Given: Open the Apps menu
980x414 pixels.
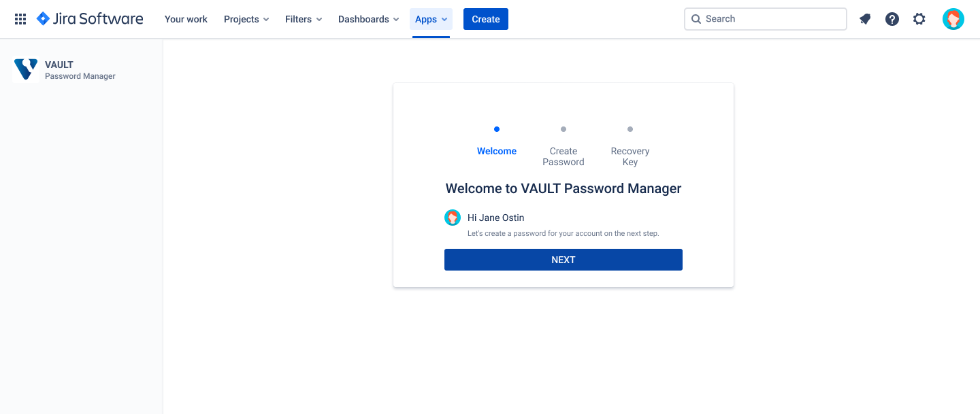Looking at the screenshot, I should (430, 19).
